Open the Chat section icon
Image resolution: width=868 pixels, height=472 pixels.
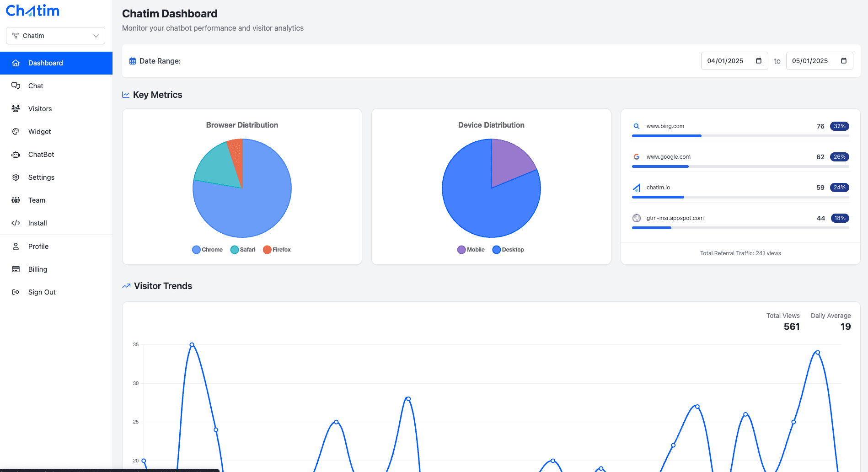pyautogui.click(x=16, y=86)
